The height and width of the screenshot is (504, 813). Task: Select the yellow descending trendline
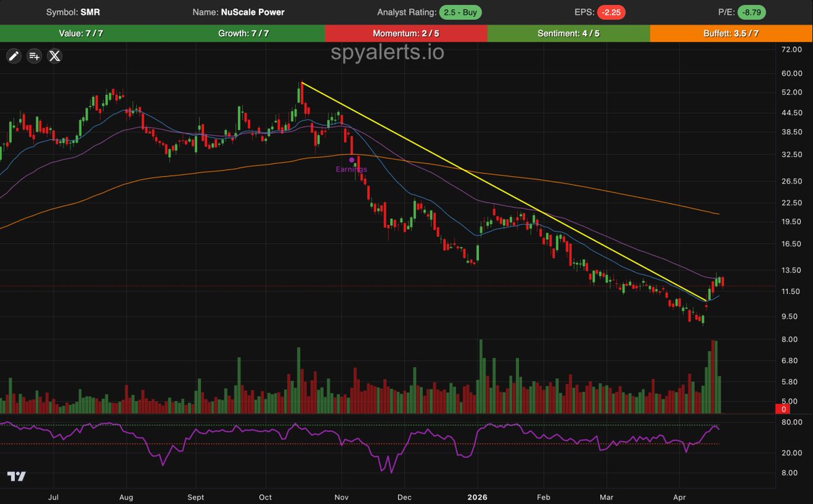click(x=505, y=192)
